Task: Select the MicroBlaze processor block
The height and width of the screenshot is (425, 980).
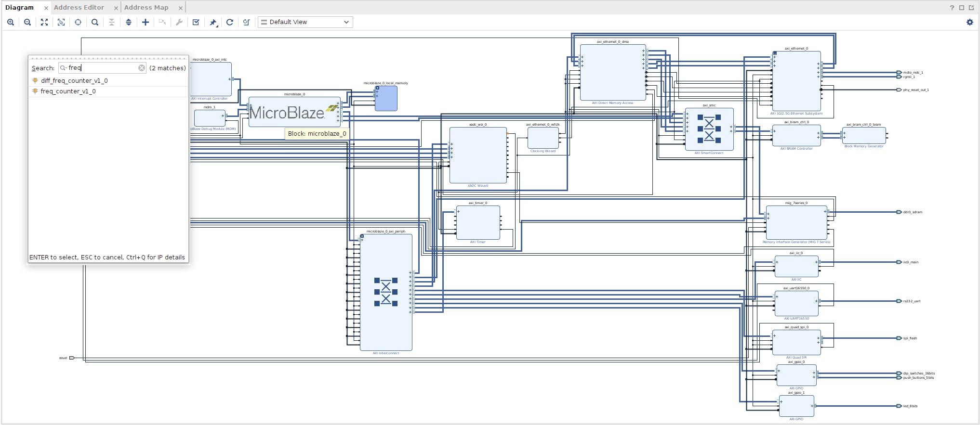Action: (x=294, y=112)
